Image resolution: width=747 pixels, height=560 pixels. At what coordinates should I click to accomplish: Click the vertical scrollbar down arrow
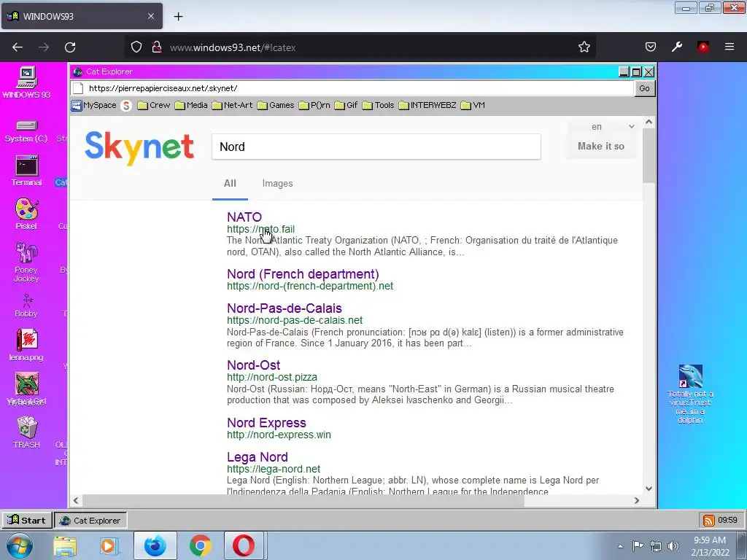649,489
